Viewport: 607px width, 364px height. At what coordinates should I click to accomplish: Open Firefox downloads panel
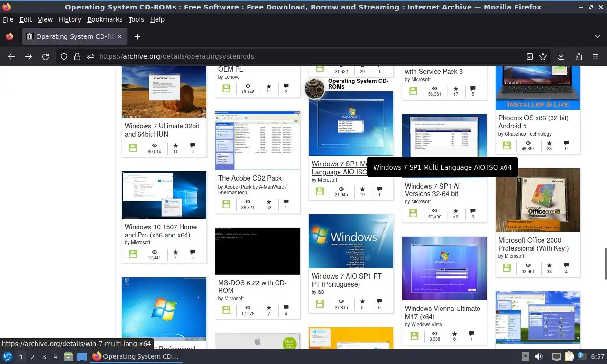561,56
